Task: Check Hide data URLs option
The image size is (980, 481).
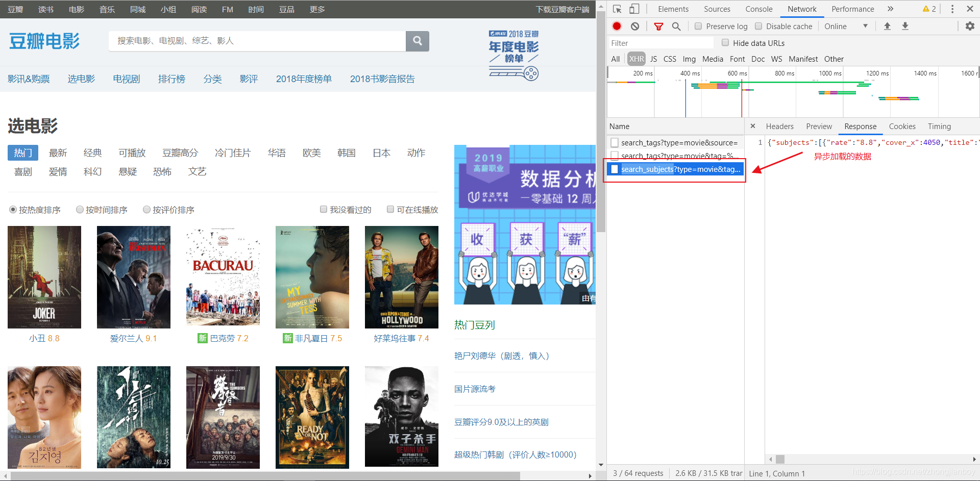Action: coord(725,43)
